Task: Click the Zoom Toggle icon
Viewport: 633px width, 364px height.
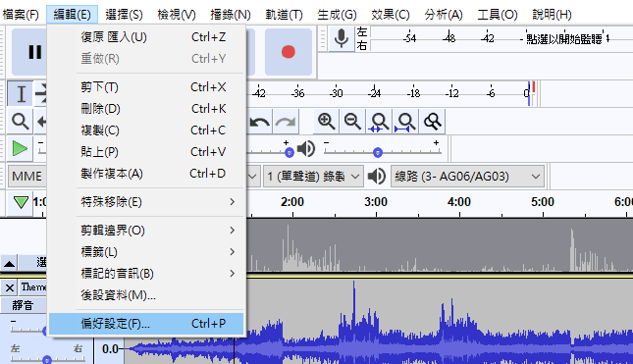Action: pyautogui.click(x=432, y=121)
